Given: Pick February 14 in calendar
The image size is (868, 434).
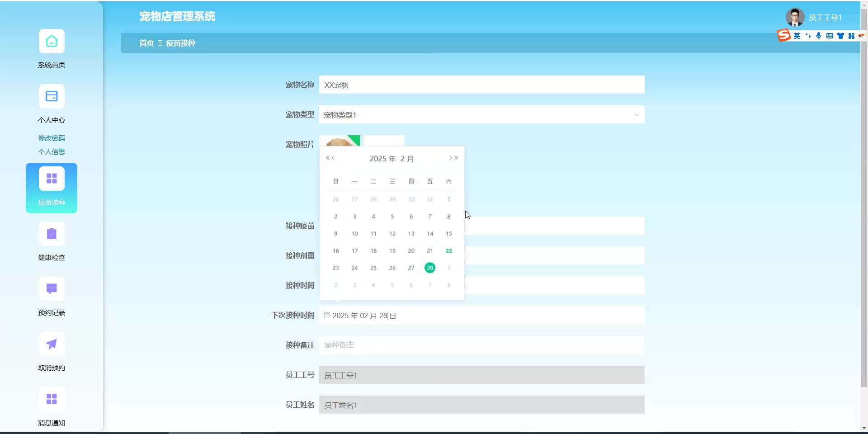Looking at the screenshot, I should click(430, 234).
